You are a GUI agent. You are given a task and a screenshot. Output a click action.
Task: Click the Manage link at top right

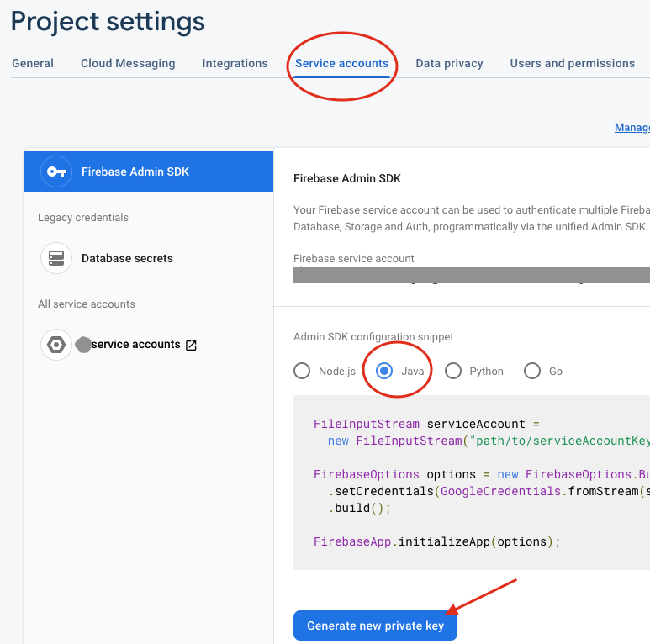pos(632,128)
